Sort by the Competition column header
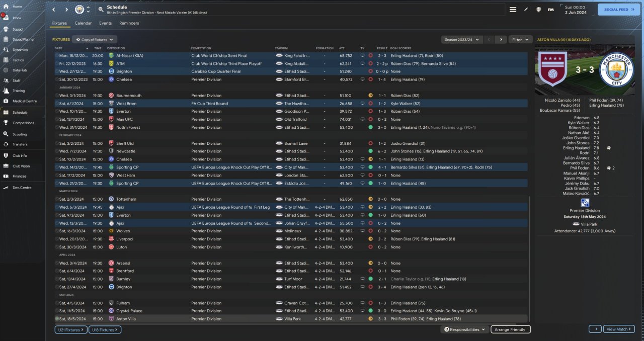644x341 pixels. 201,48
